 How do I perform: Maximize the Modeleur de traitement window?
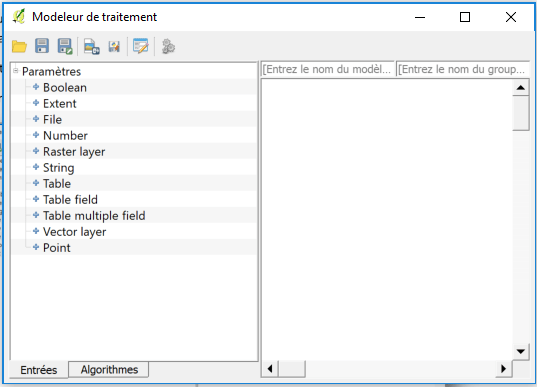click(465, 17)
